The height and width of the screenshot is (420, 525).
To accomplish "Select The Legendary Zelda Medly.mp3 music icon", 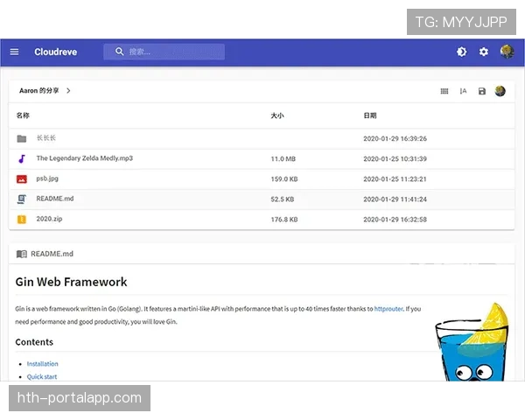I will pyautogui.click(x=22, y=158).
